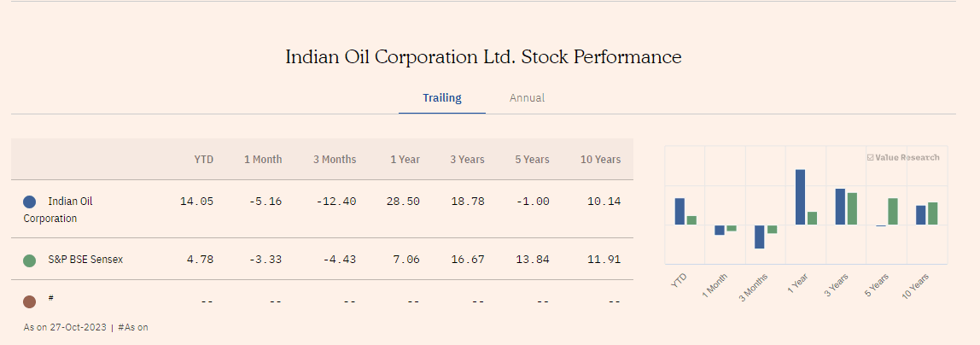Click the blue 1 Year chart bar
The image size is (980, 345).
point(801,196)
